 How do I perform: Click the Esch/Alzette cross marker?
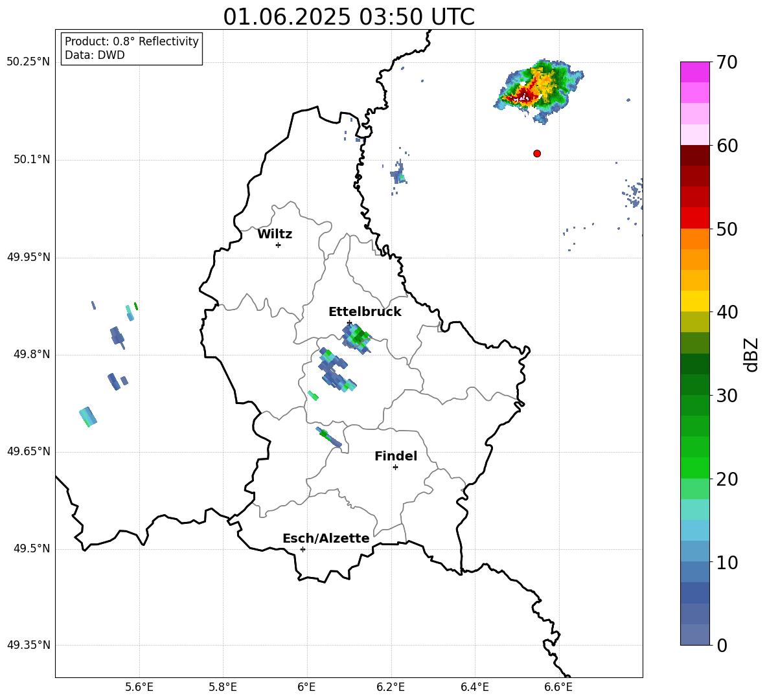[303, 549]
